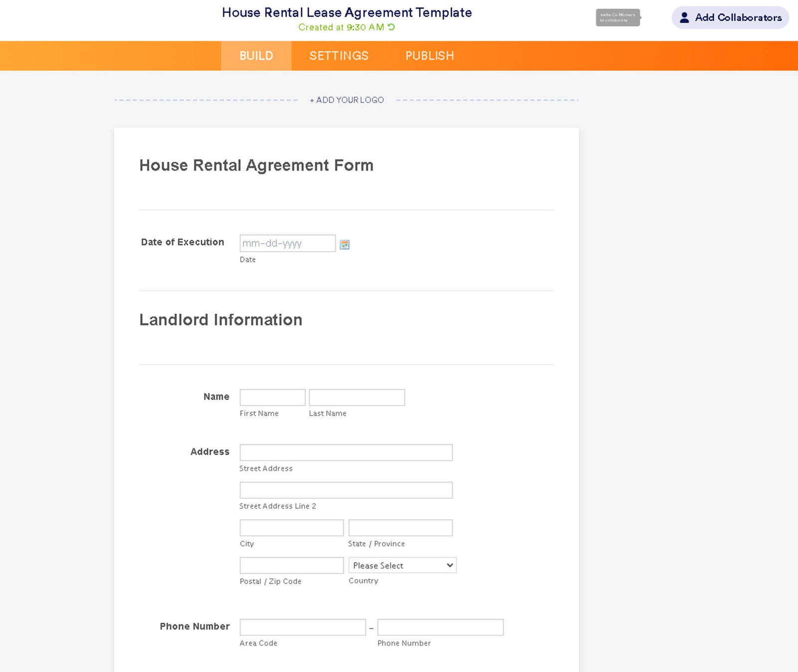Open the calendar date picker icon

click(x=345, y=244)
